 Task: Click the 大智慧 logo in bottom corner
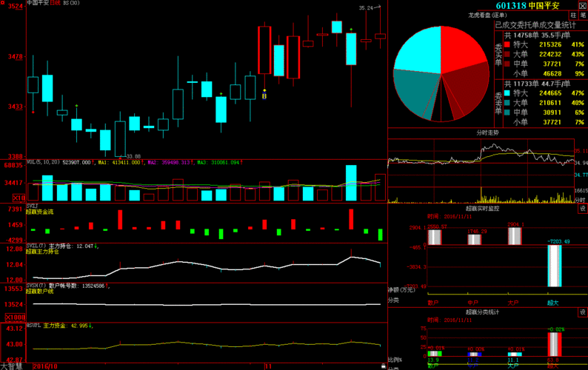(11, 366)
